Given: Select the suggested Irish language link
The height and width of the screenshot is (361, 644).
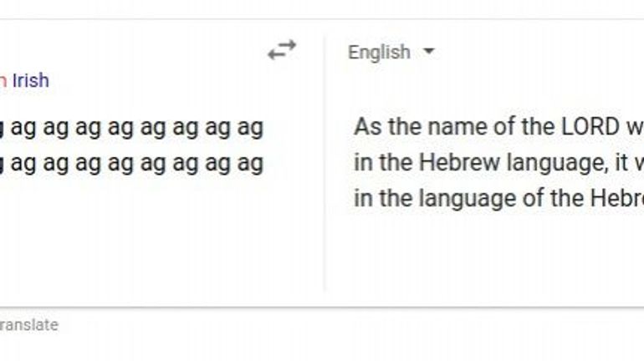Looking at the screenshot, I should 30,80.
